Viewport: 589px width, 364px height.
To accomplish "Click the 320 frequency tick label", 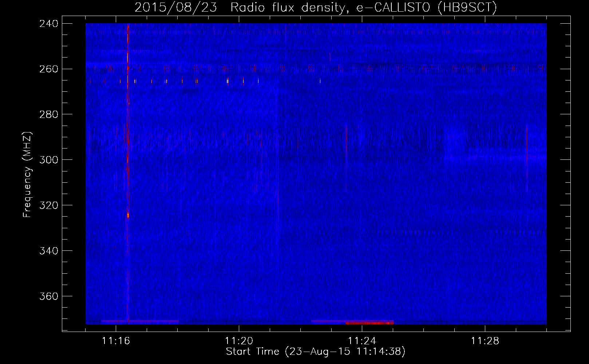I will coord(49,206).
